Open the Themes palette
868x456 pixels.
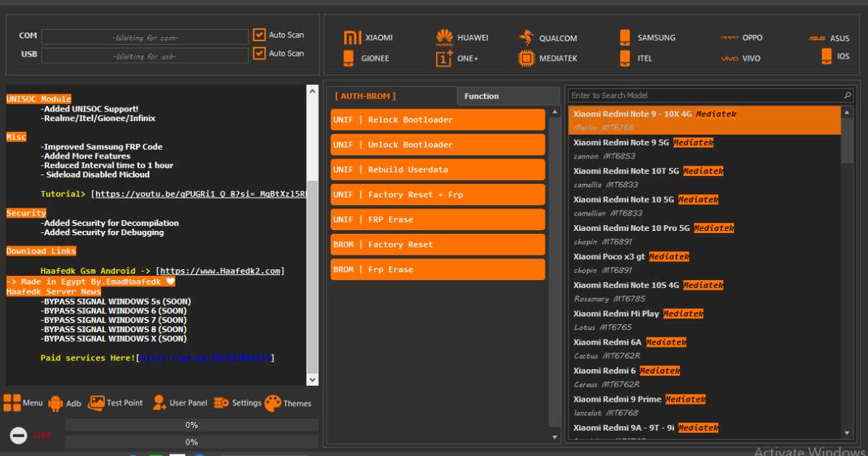click(x=288, y=403)
